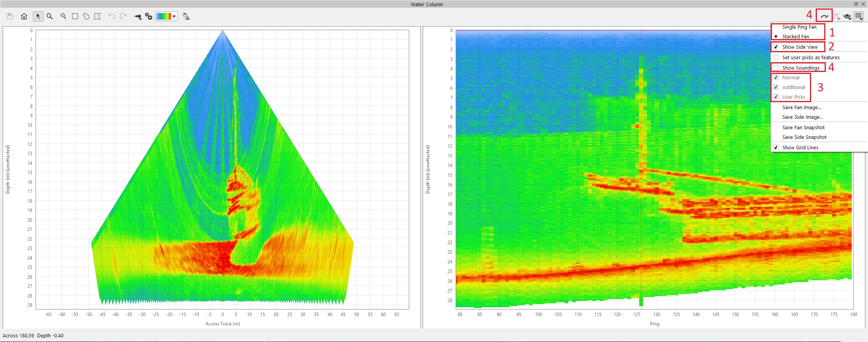868x342 pixels.
Task: Select the polygon selection tool
Action: tap(98, 16)
